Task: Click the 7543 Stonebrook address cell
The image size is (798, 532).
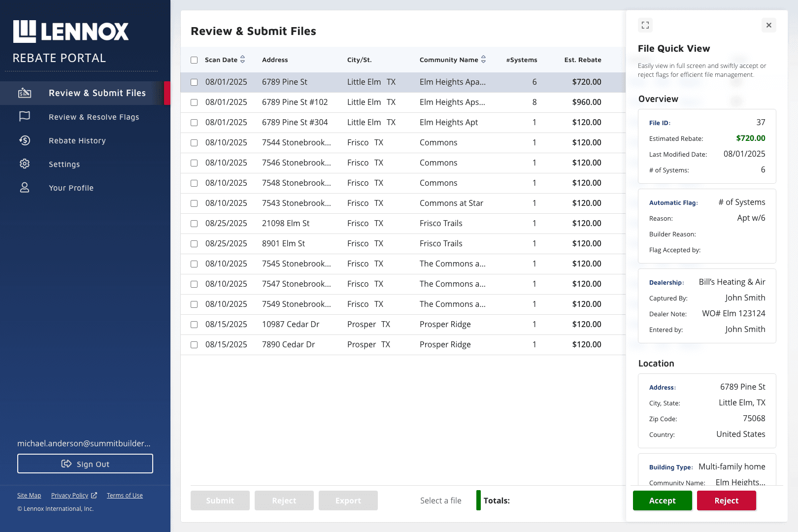Action: click(x=297, y=203)
